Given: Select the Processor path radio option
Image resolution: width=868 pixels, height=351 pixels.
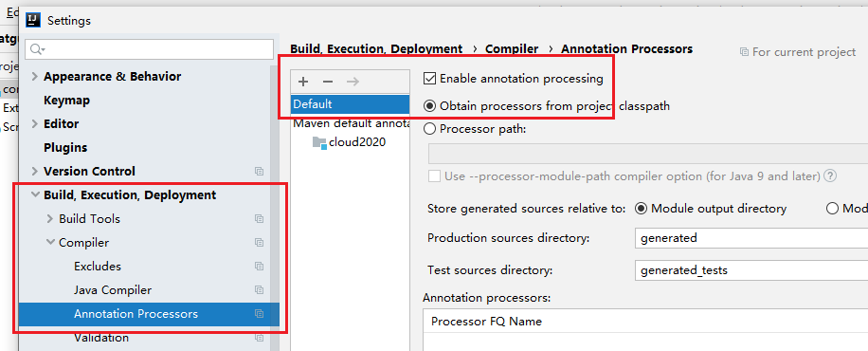Looking at the screenshot, I should click(429, 129).
